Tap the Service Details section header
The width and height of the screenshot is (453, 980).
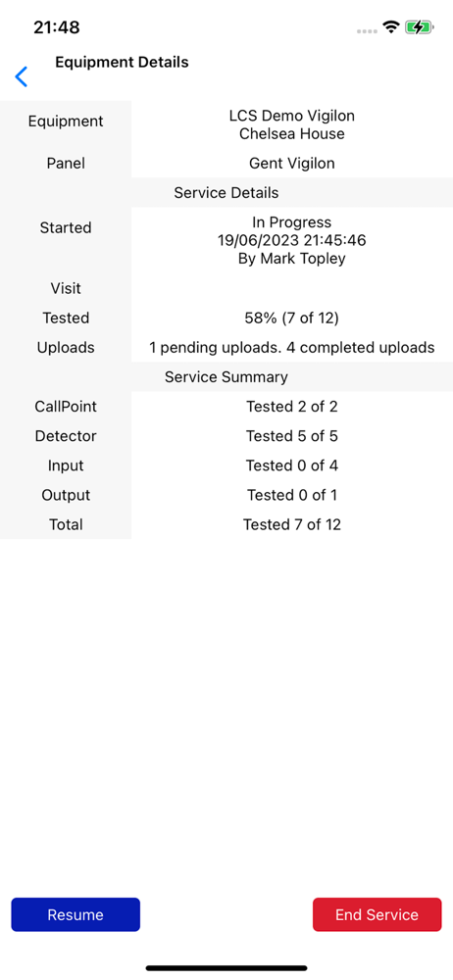coord(226,192)
